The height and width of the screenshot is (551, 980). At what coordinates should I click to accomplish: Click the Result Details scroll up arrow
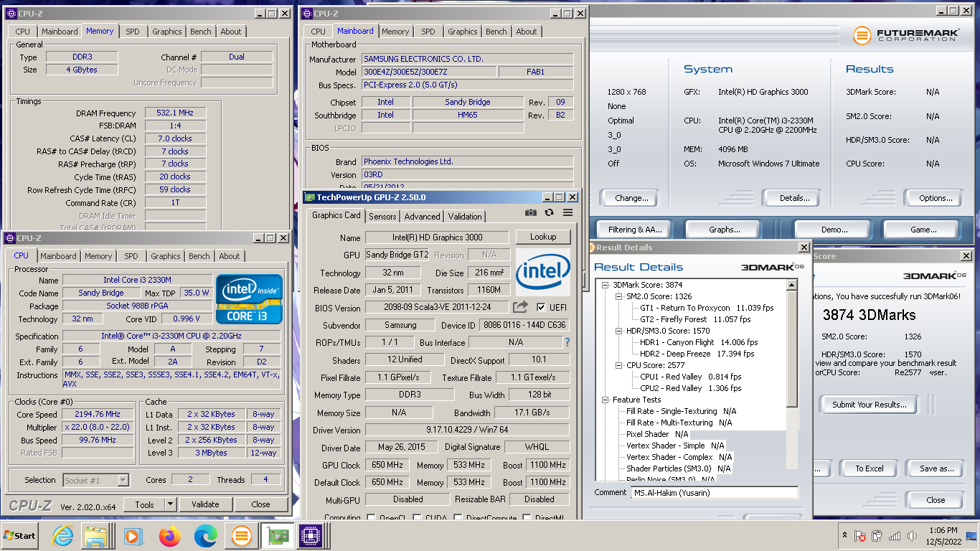792,285
